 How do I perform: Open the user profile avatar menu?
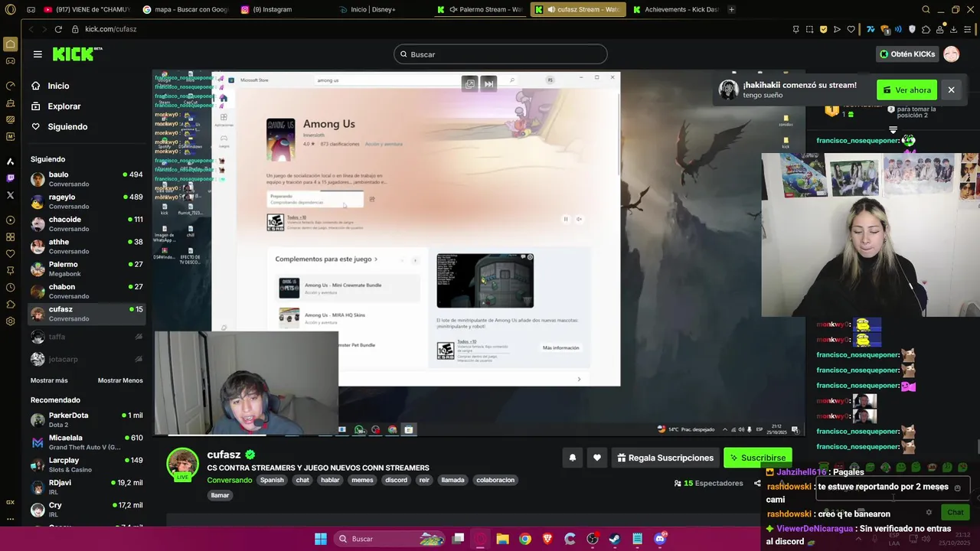(x=951, y=54)
